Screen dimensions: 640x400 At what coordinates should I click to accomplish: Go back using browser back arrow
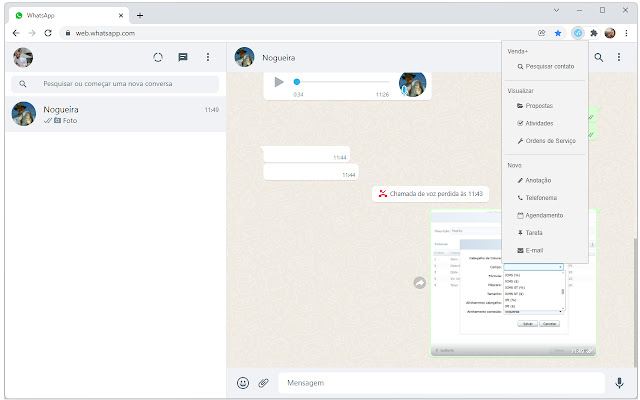tap(16, 33)
